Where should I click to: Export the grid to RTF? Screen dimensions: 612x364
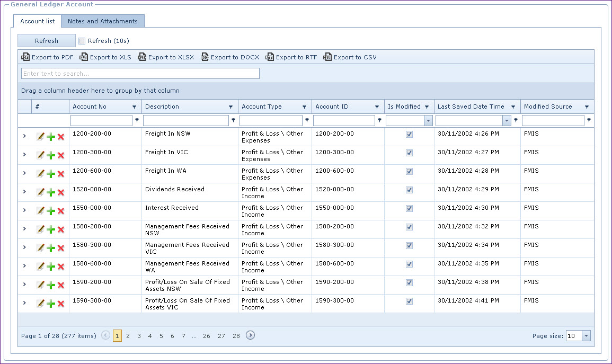pyautogui.click(x=291, y=57)
